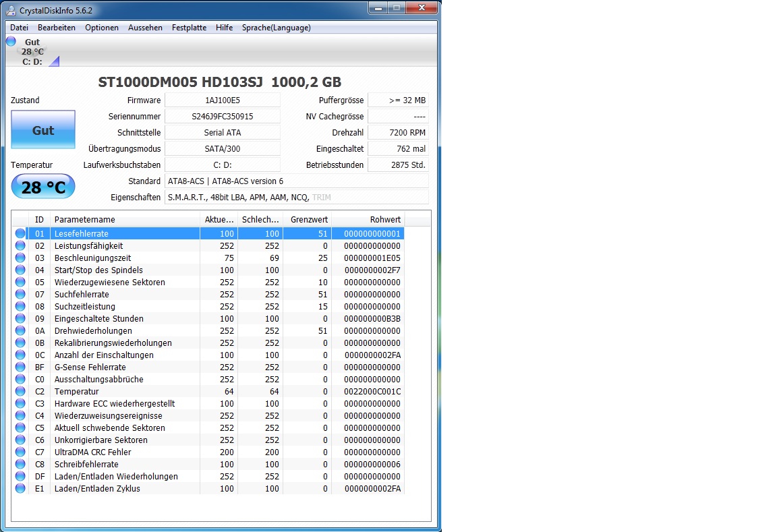Click the Eingeschaltet value 762 mal
Image resolution: width=777 pixels, height=532 pixels.
(x=399, y=148)
